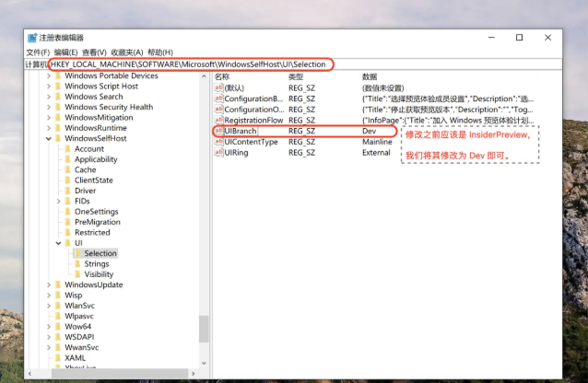Click the tree horizontal scrollbar right arrow

(194, 374)
